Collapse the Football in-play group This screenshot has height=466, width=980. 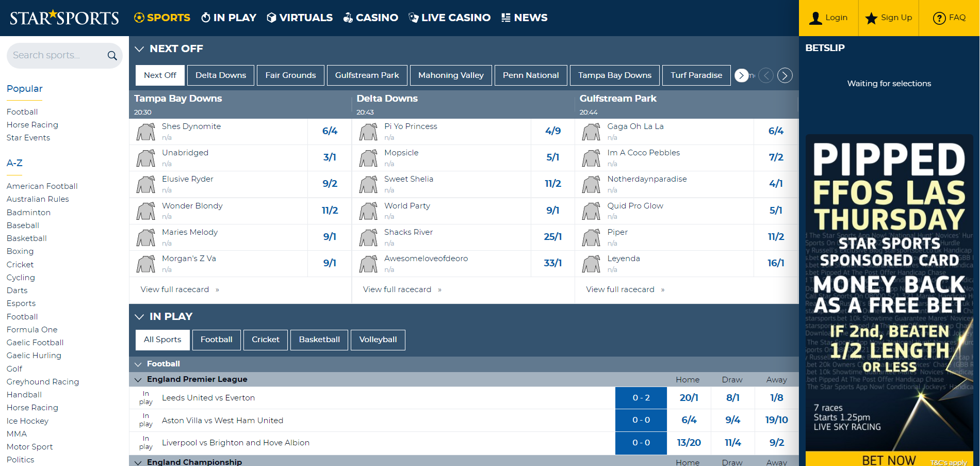tap(138, 364)
